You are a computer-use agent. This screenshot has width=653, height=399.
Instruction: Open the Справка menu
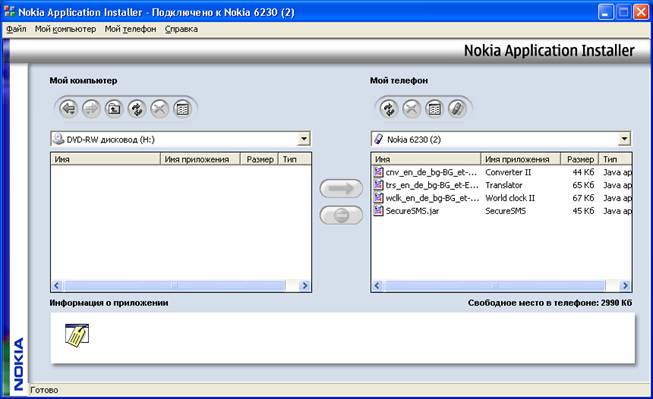pos(181,29)
